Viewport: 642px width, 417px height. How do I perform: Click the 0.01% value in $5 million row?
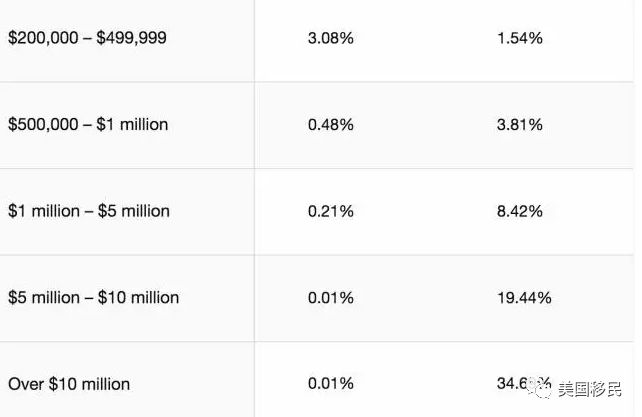[x=331, y=298]
